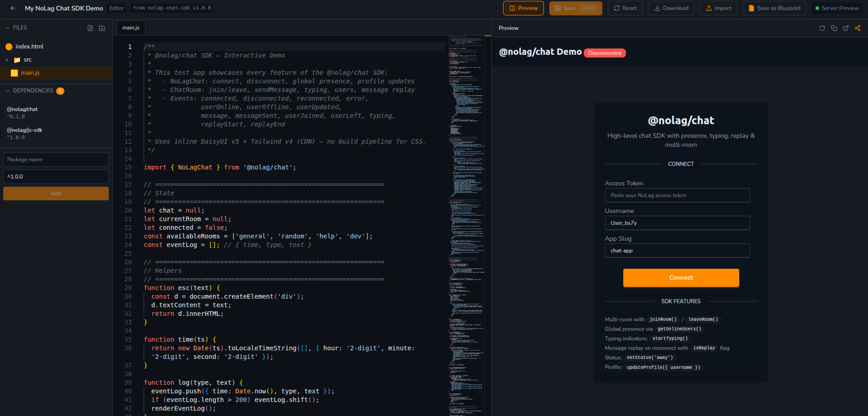
Task: Collapse the FILES section
Action: pyautogui.click(x=8, y=28)
